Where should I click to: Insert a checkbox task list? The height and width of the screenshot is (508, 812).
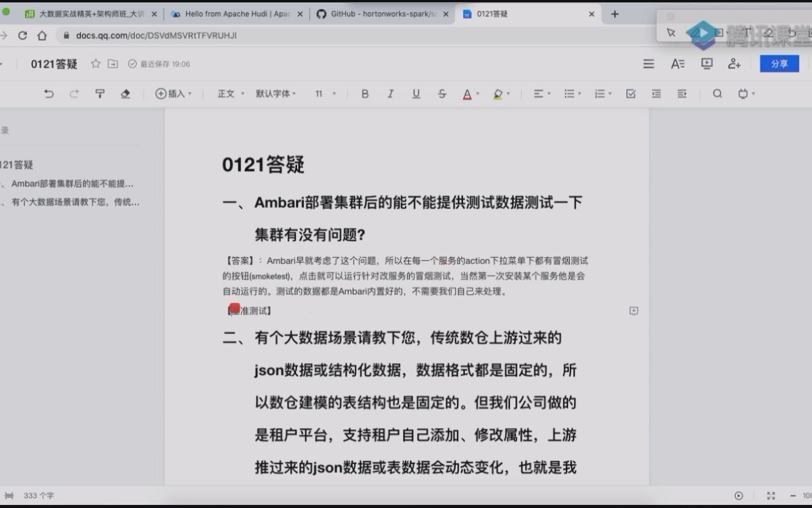(x=631, y=93)
